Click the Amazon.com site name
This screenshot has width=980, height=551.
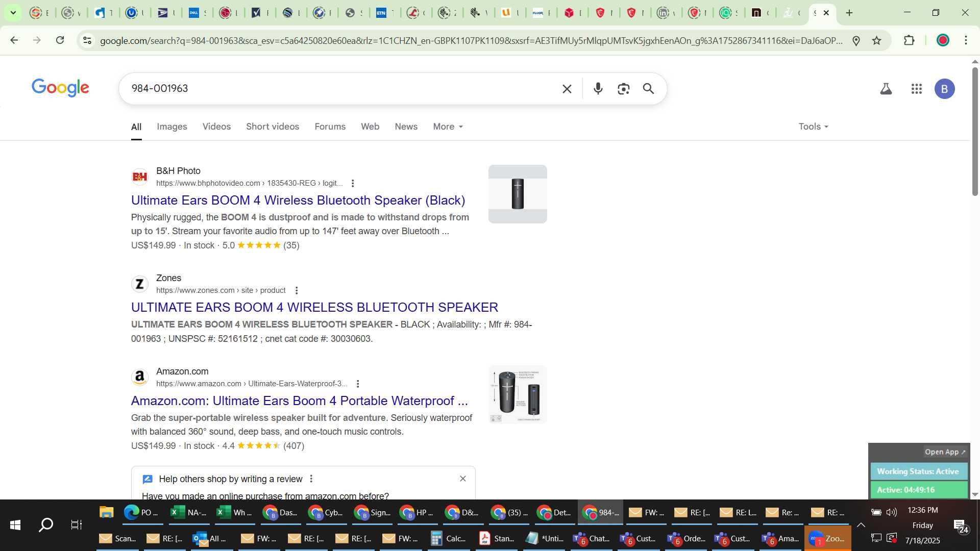point(182,371)
